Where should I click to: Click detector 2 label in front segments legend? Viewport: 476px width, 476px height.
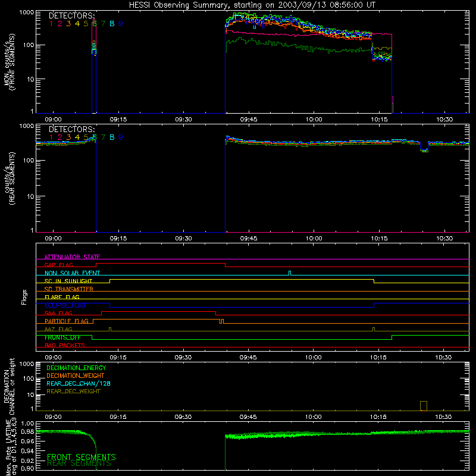pyautogui.click(x=60, y=24)
